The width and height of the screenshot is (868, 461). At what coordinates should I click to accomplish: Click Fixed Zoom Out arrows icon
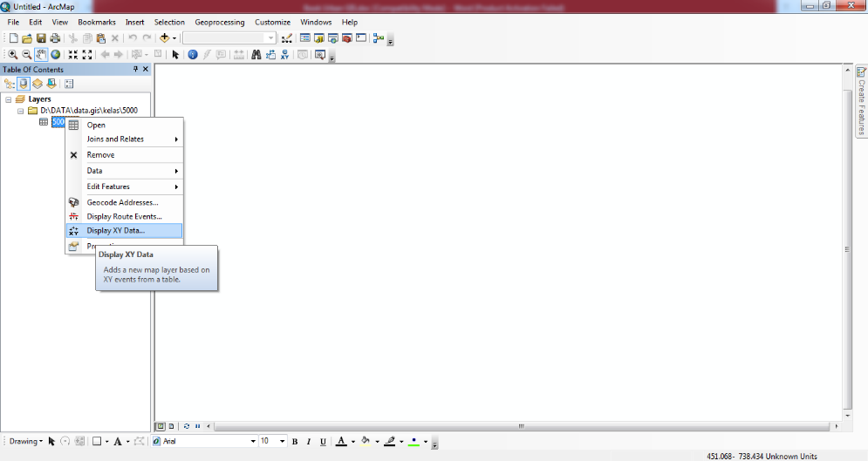[87, 54]
